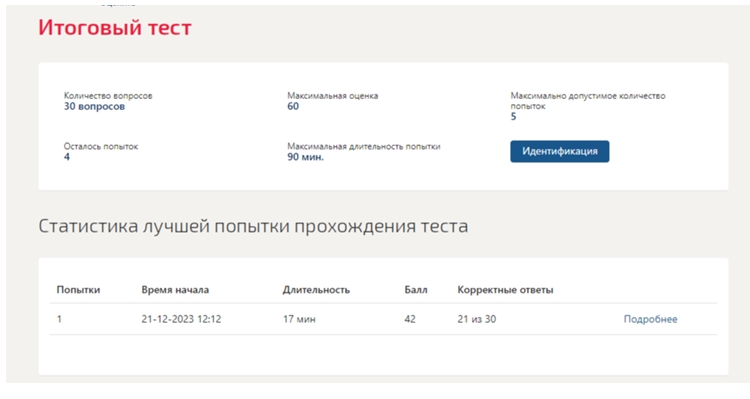750x399 pixels.
Task: Click the Количество вопросов label
Action: point(108,96)
